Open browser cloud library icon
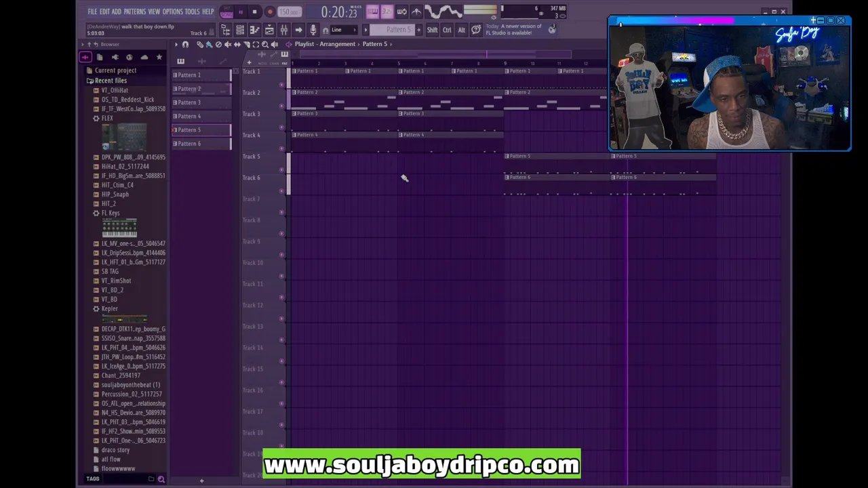 click(x=144, y=57)
